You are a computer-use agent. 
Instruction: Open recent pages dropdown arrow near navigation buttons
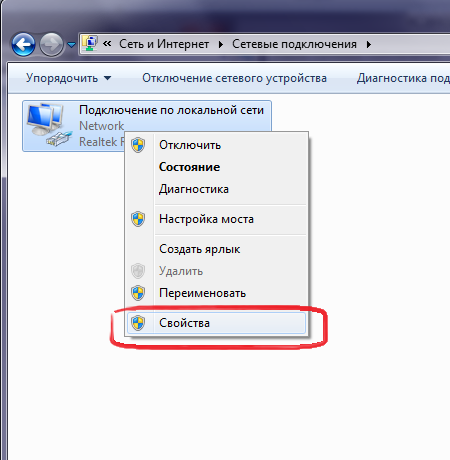tap(71, 44)
